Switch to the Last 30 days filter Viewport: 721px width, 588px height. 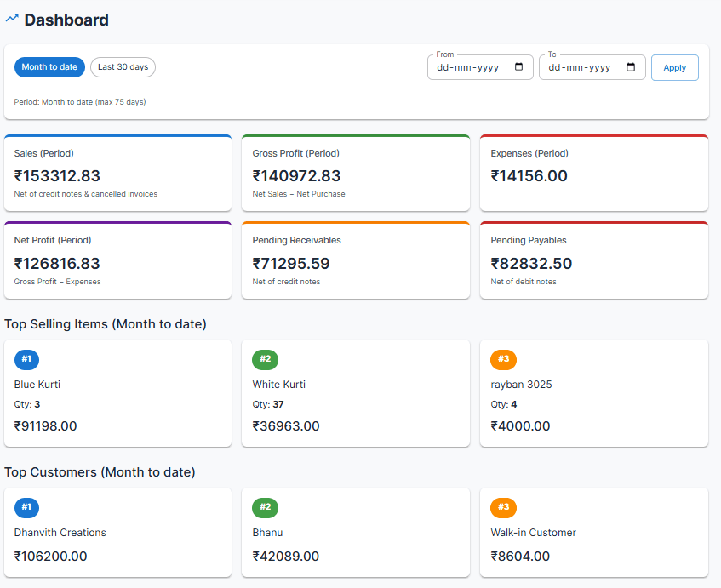coord(122,66)
